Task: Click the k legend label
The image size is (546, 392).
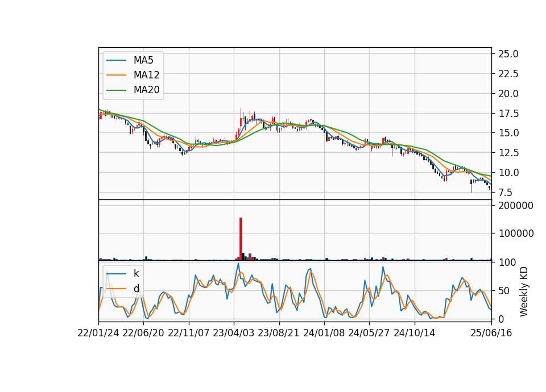Action: click(x=136, y=273)
